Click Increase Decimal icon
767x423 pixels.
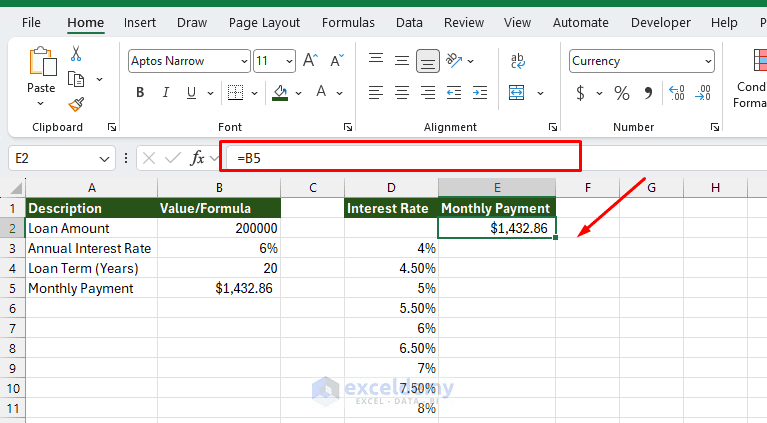coord(677,92)
